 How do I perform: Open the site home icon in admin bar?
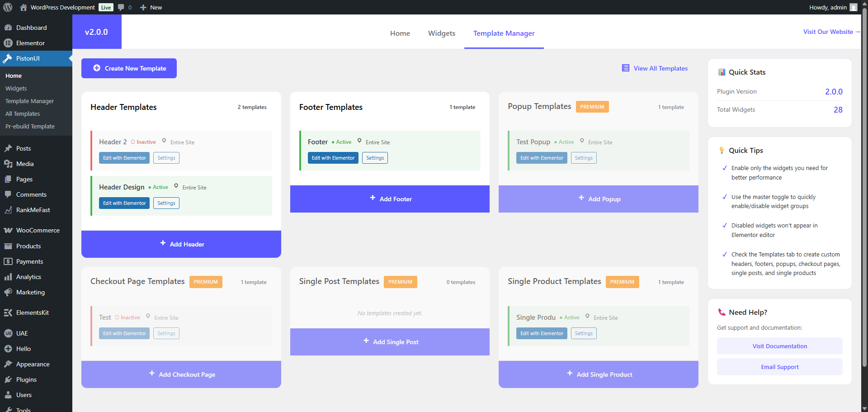click(x=24, y=7)
